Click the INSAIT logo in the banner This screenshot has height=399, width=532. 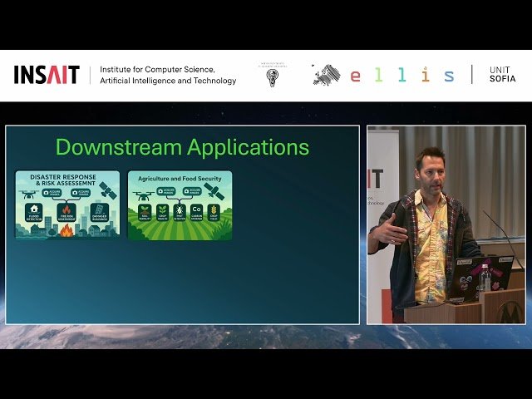[x=47, y=75]
